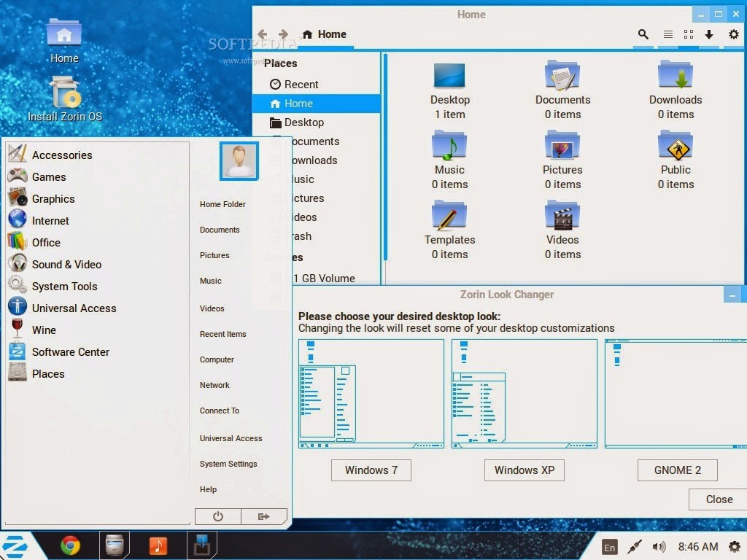Select Desktop in Places sidebar

pos(317,122)
